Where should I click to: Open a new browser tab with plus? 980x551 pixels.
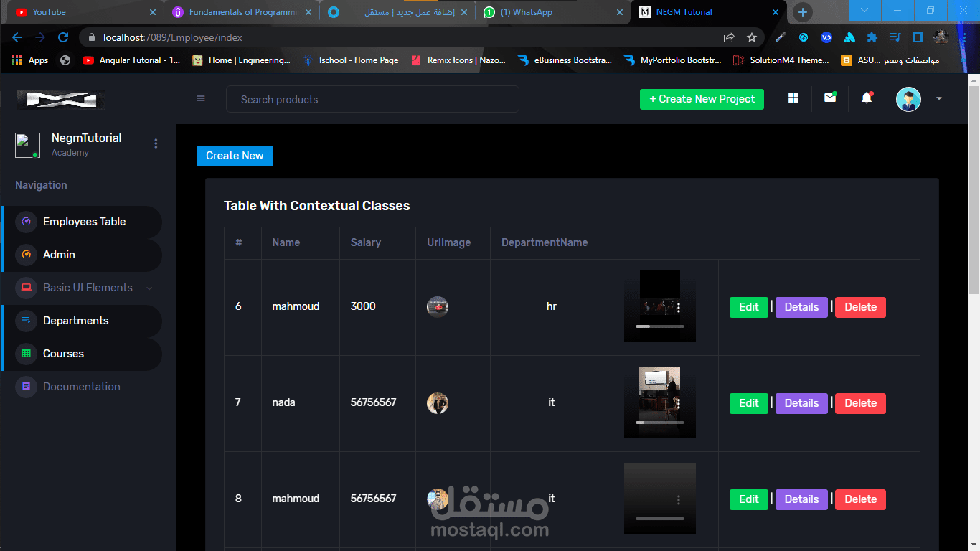(x=803, y=12)
